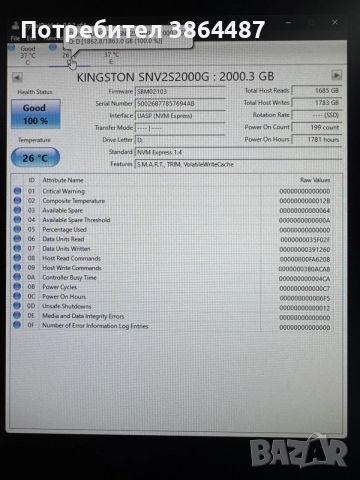This screenshot has width=360, height=480.
Task: Click the blue status icon for Unsafe Shutdowns
Action: (x=17, y=305)
